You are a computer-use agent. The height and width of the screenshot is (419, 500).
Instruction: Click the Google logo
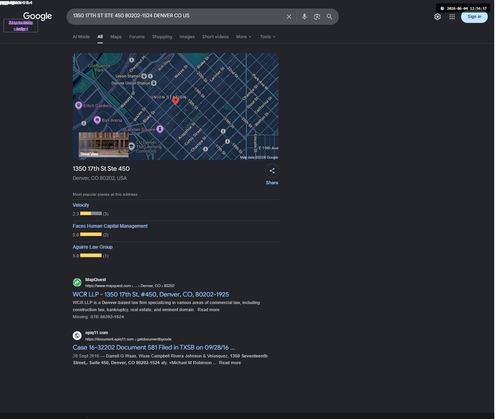[37, 16]
